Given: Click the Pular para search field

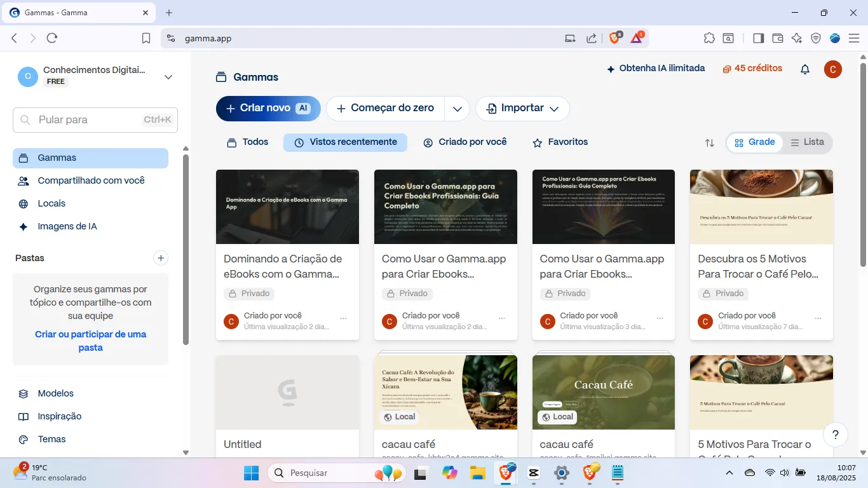Looking at the screenshot, I should (95, 119).
